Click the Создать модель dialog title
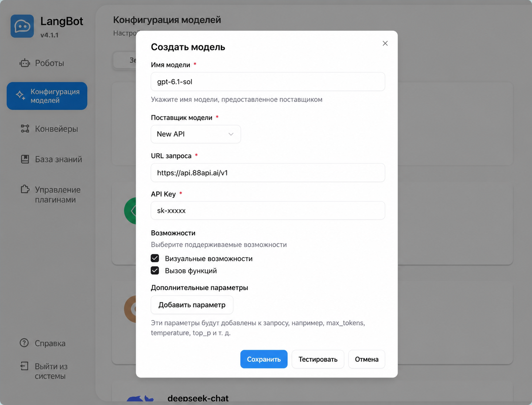Screen dimensions: 532x405 tap(188, 47)
